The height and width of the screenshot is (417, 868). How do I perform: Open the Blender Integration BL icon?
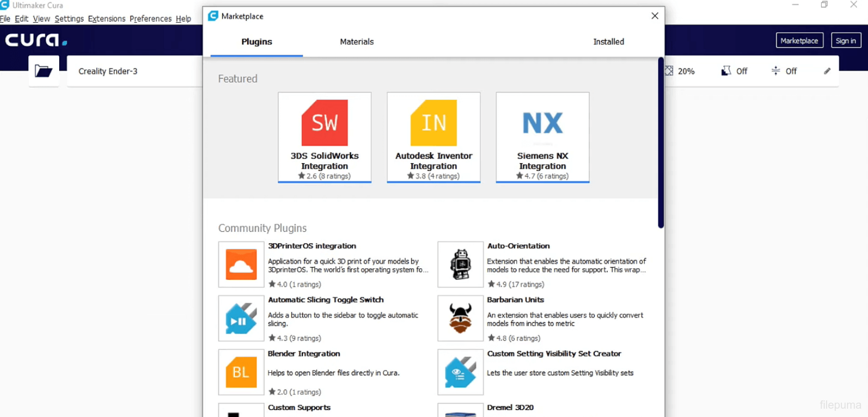coord(241,372)
